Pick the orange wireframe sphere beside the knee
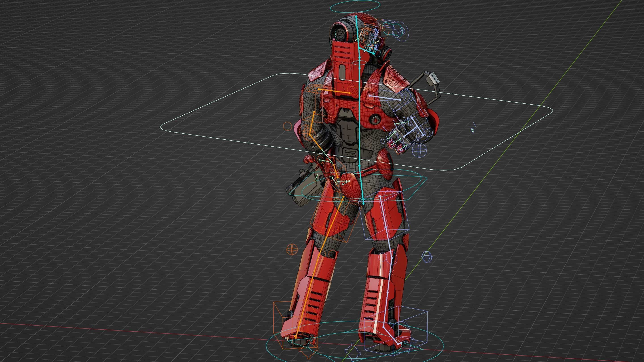This screenshot has width=644, height=362. tap(292, 249)
